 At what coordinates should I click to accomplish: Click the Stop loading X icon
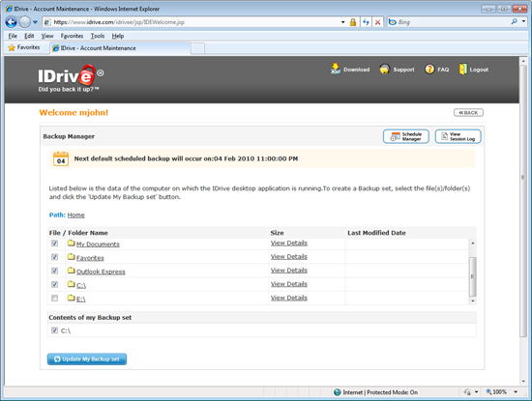[377, 22]
